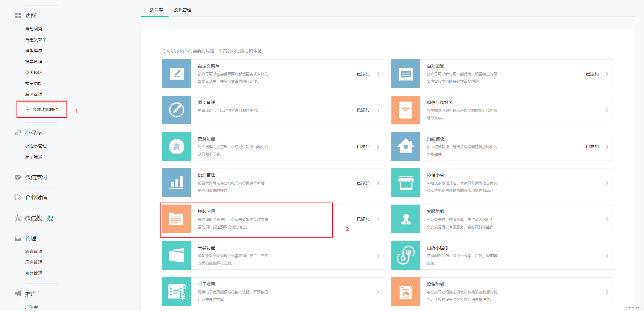Click the 微信搜一搜 sidebar heading
The image size is (644, 311).
coord(39,218)
